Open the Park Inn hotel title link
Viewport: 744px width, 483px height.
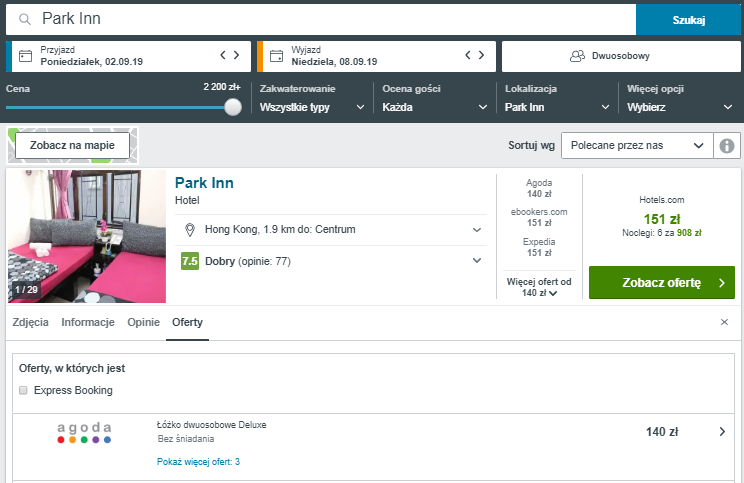coord(204,183)
